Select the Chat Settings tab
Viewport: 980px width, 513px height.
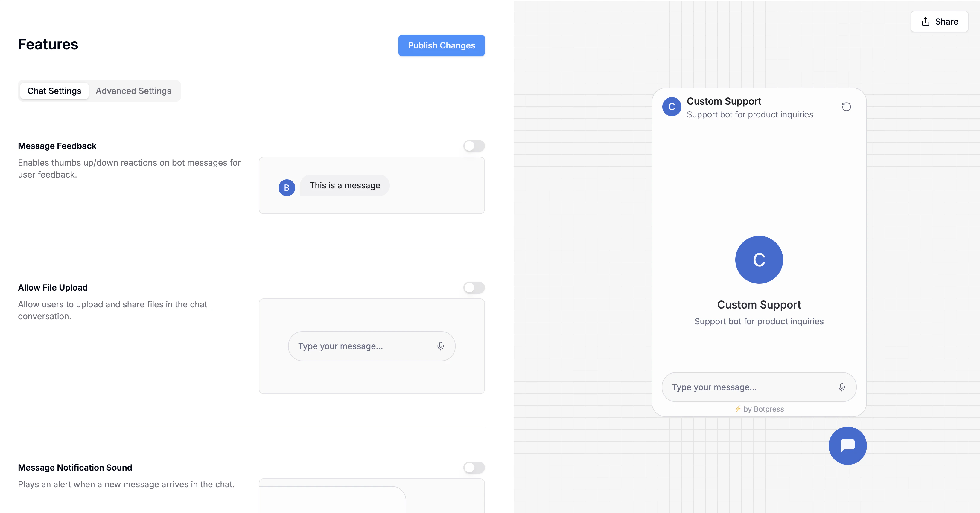point(54,91)
